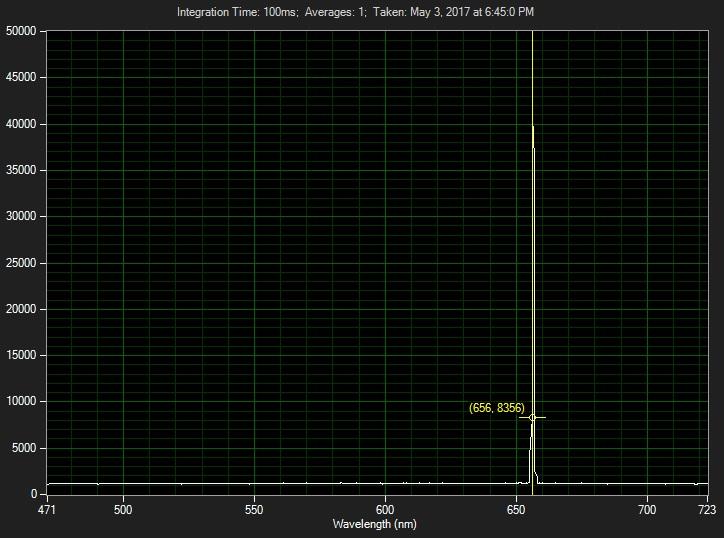Click the 20000 y-axis tick label
This screenshot has width=724, height=538.
point(21,309)
